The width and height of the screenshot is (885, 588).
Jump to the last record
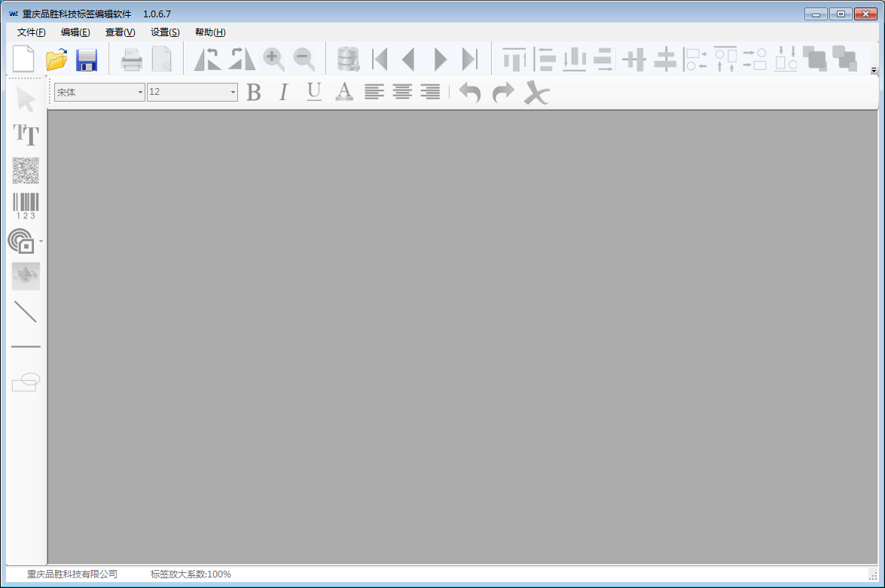[x=469, y=59]
